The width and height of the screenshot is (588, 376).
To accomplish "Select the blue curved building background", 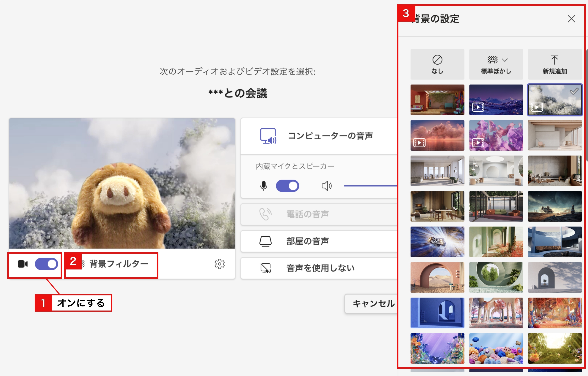I will click(x=555, y=242).
